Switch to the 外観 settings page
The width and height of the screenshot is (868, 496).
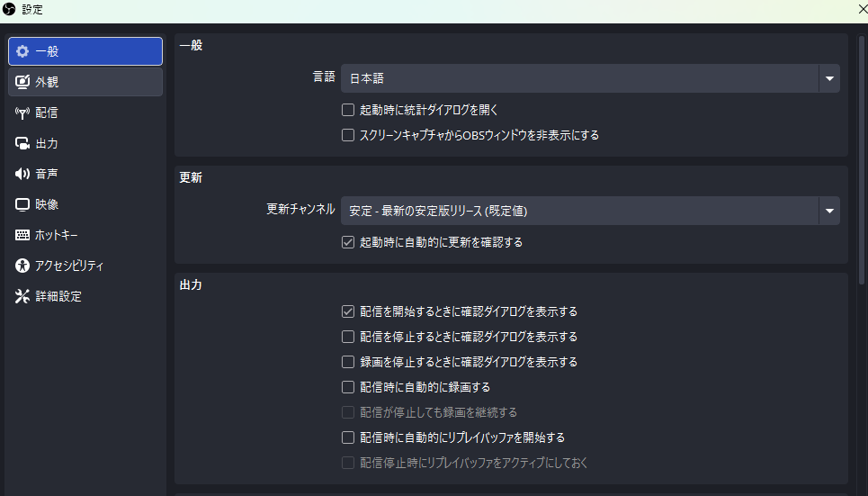click(x=85, y=82)
